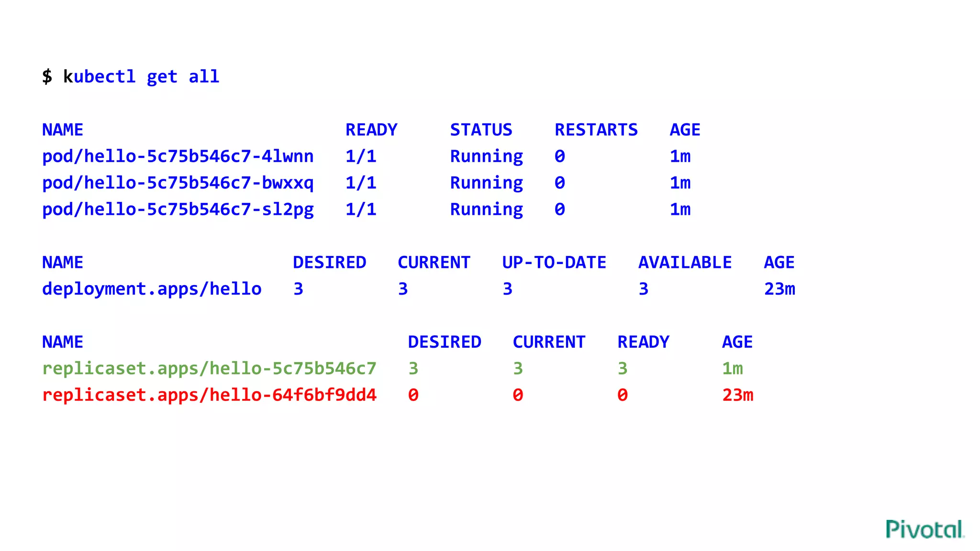Select pod/hello-5c75b546c7-bwxxq name

(x=178, y=183)
